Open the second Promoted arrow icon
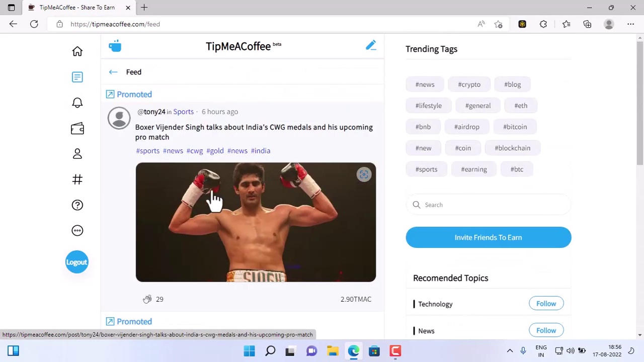The height and width of the screenshot is (362, 644). coord(110,321)
